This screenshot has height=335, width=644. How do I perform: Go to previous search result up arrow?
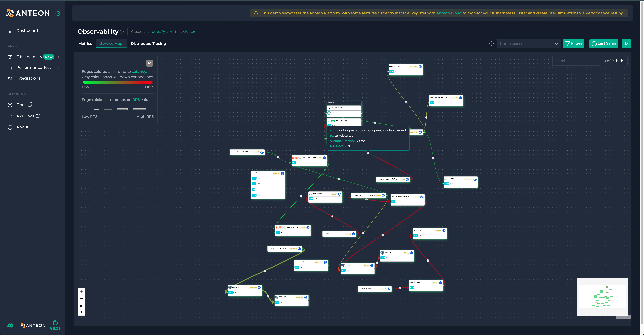click(x=621, y=61)
